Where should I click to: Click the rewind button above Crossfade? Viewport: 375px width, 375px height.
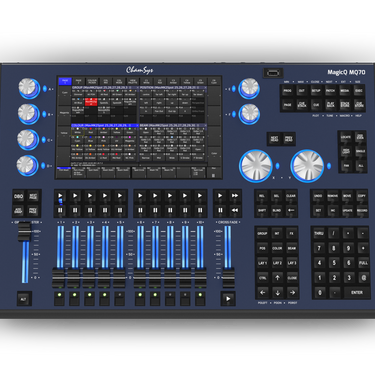pos(235,210)
